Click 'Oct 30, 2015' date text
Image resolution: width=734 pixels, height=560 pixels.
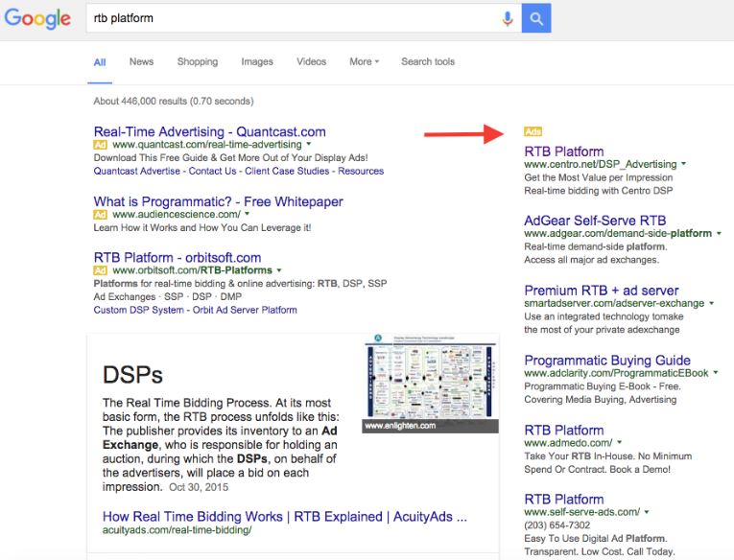click(199, 487)
